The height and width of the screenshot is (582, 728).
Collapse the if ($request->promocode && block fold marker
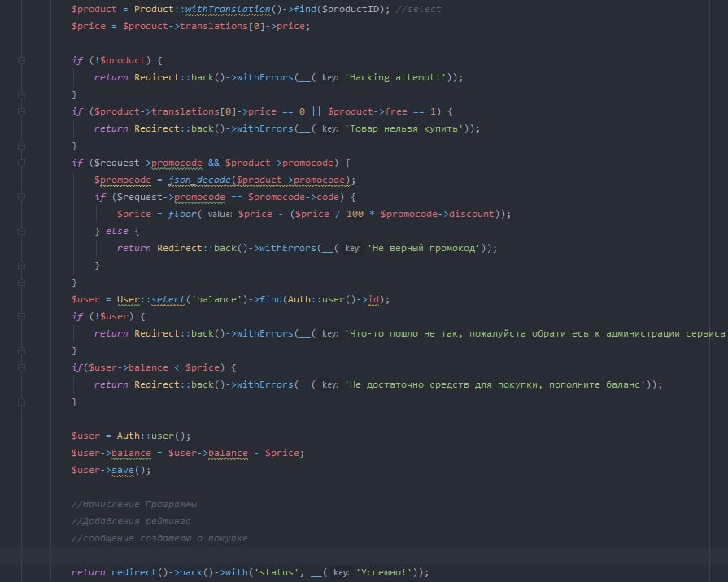click(21, 163)
